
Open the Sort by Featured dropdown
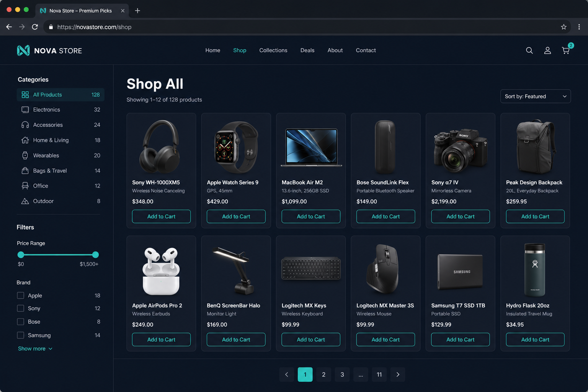pos(536,96)
